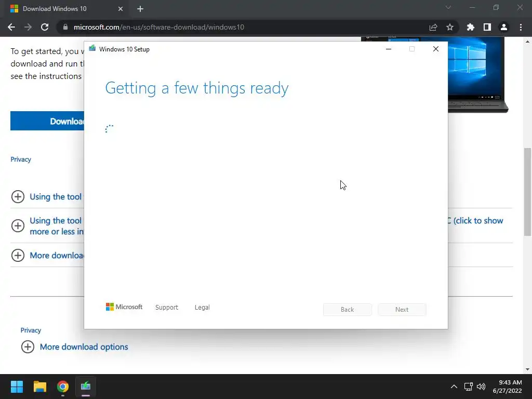
Task: Click the forward navigation arrow
Action: coord(28,27)
